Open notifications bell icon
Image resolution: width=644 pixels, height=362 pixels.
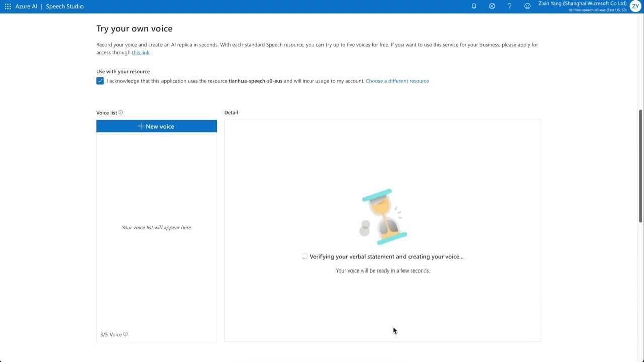[x=474, y=6]
